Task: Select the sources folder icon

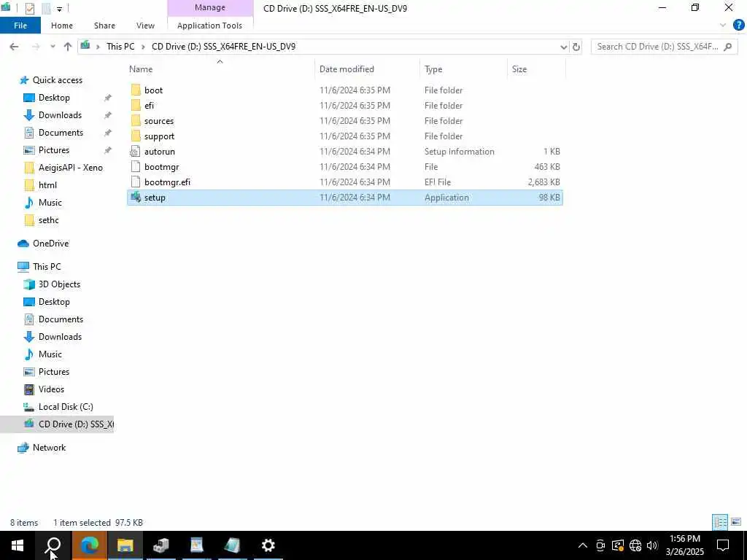Action: tap(136, 120)
